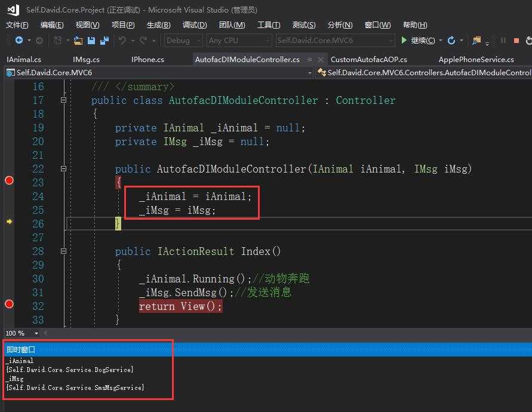Pin the AutofacDIModuleController.cs tab
This screenshot has width=532, height=412.
[x=309, y=59]
